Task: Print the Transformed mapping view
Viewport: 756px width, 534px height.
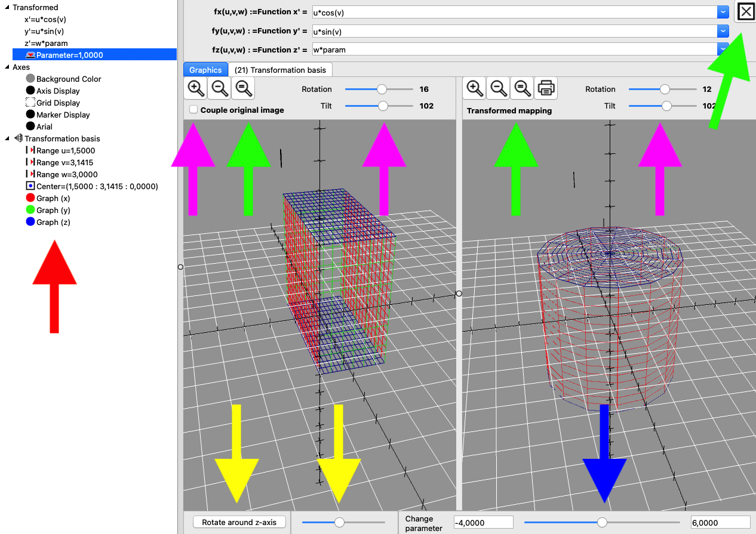Action: (546, 88)
